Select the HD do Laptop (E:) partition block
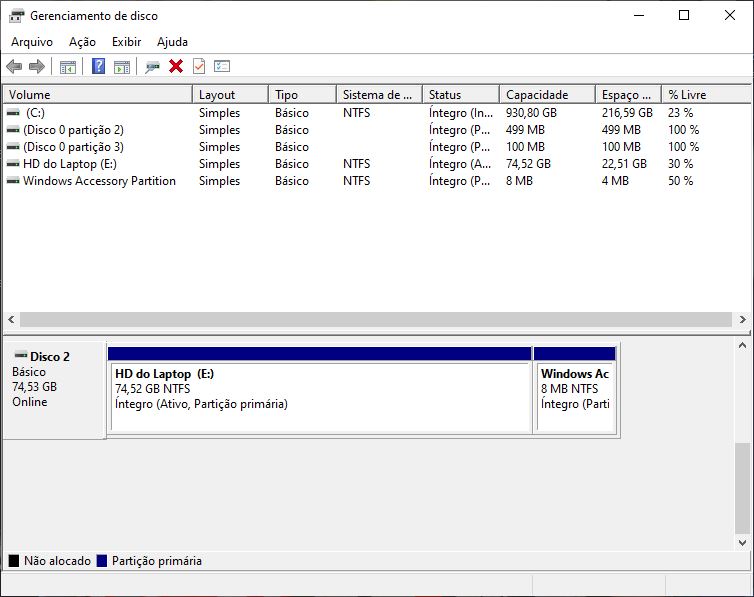The height and width of the screenshot is (597, 754). (320, 390)
